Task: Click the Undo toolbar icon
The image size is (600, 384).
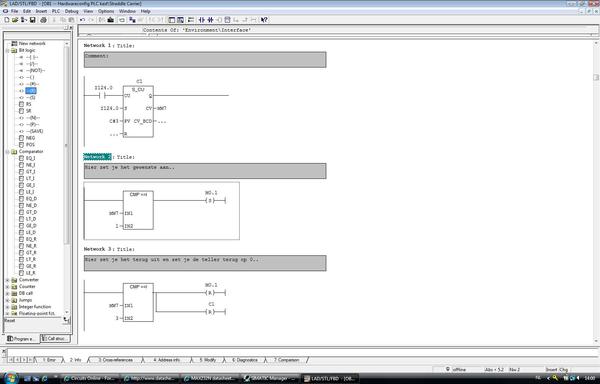Action: (x=82, y=20)
